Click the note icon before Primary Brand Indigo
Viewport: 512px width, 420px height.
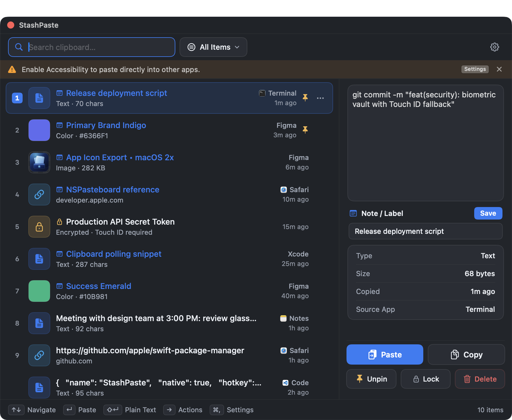60,125
